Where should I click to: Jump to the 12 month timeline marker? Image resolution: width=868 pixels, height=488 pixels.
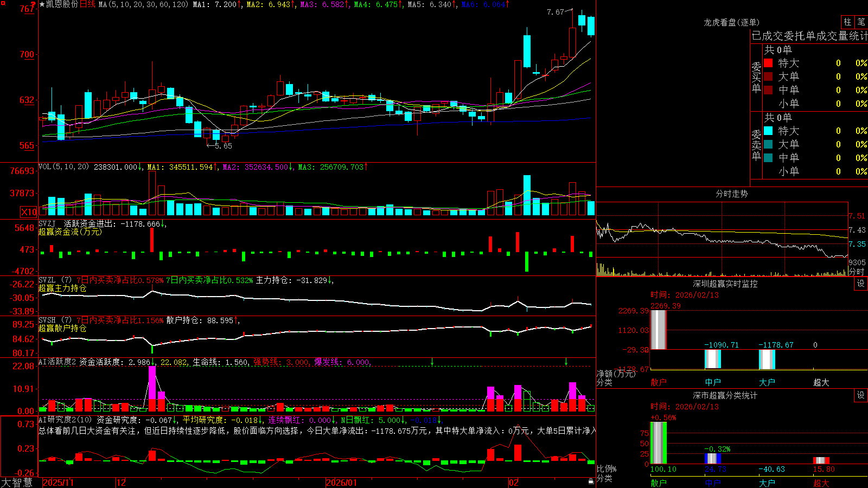[x=121, y=483]
